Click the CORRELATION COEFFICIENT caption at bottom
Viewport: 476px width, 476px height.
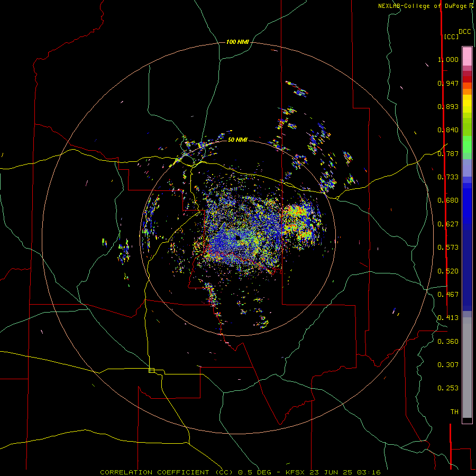[240, 472]
